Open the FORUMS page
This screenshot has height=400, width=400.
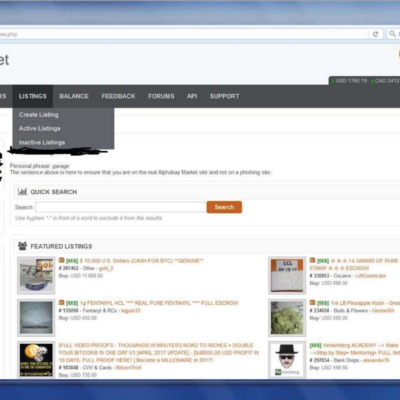pyautogui.click(x=161, y=96)
